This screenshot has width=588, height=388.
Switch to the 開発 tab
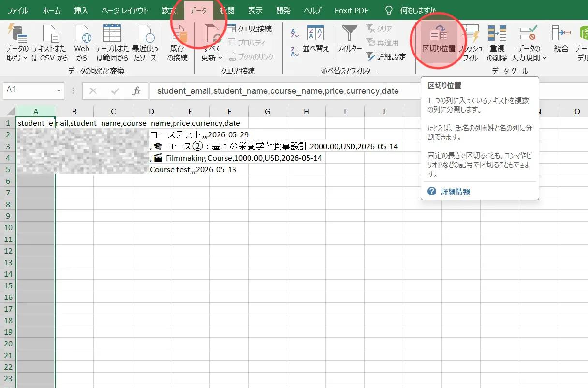tap(283, 10)
